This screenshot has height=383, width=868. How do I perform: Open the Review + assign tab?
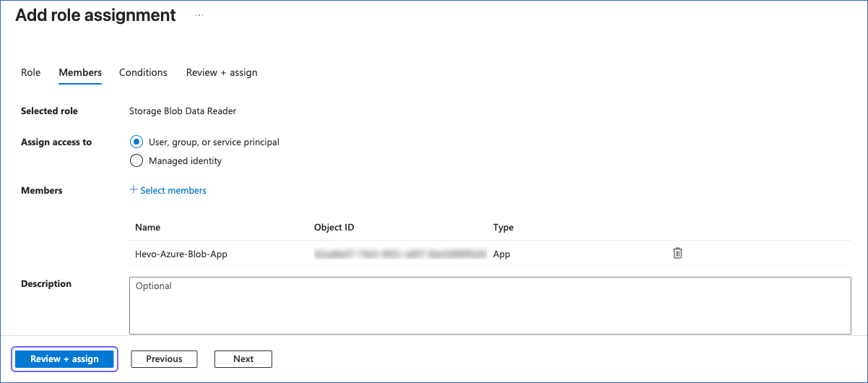(222, 72)
